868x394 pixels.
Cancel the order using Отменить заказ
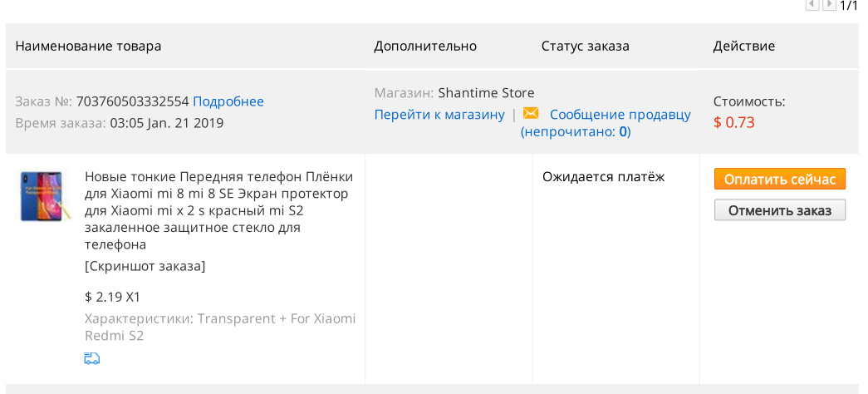pos(779,210)
